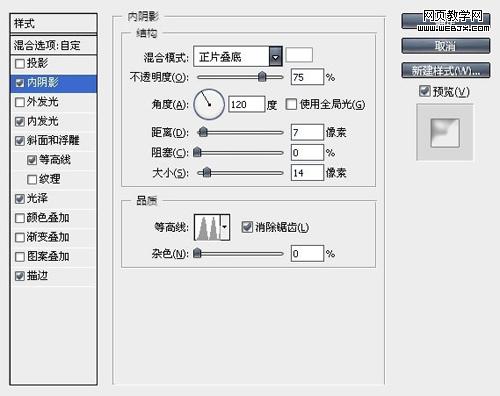This screenshot has width=500, height=396.
Task: Click the 阻塞 value field
Action: [x=307, y=152]
